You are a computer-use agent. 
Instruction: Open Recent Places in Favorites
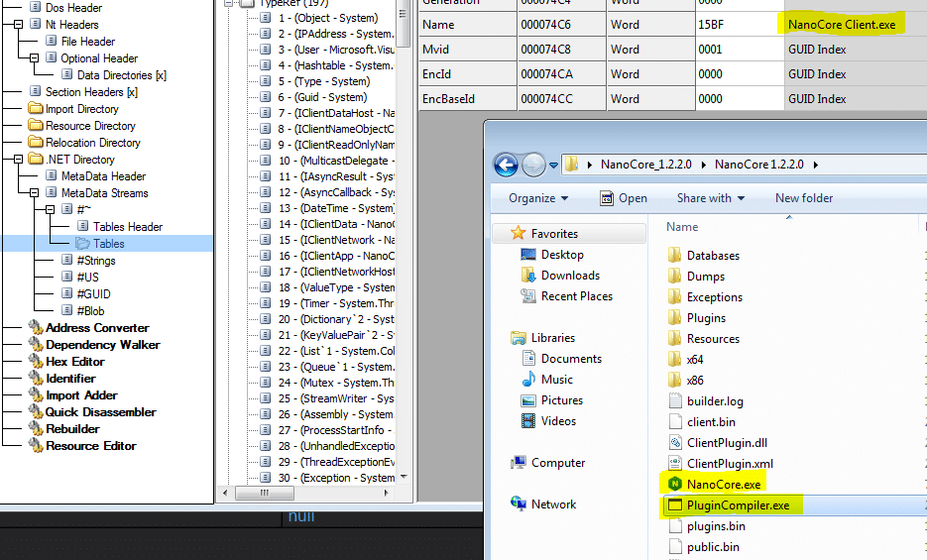576,296
